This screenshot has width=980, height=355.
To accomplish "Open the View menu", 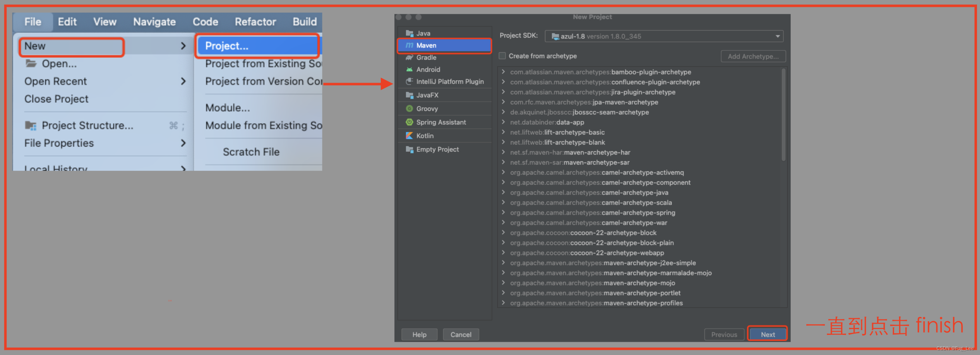I will [105, 22].
